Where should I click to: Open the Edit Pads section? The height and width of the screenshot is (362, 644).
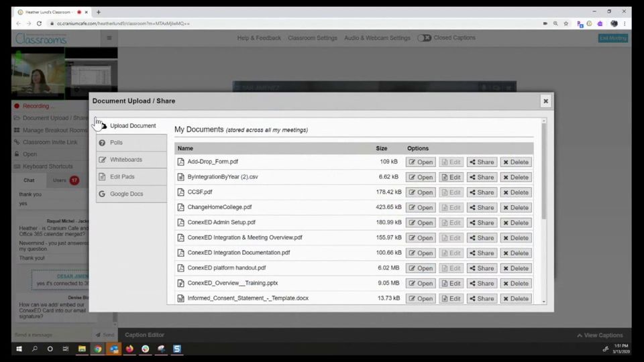click(131, 176)
